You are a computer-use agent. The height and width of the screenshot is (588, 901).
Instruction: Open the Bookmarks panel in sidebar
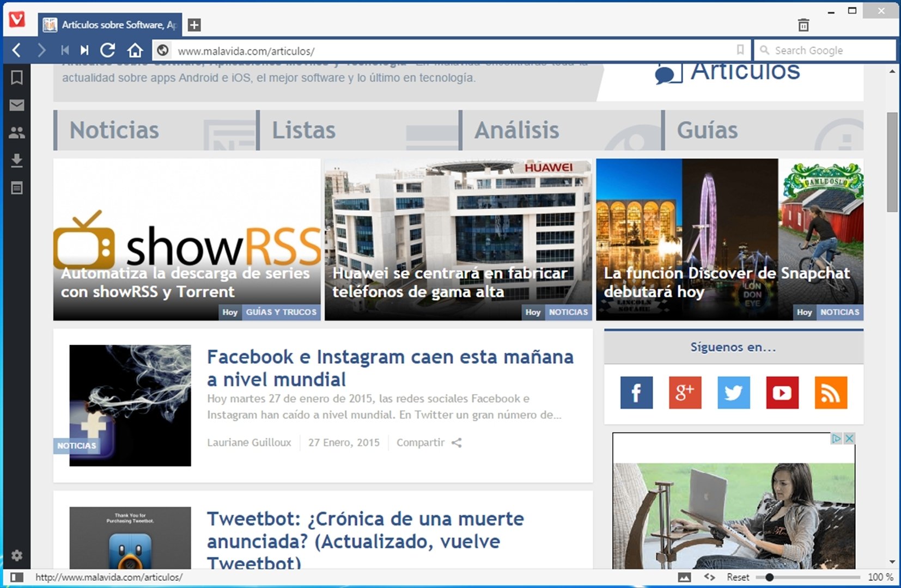17,77
